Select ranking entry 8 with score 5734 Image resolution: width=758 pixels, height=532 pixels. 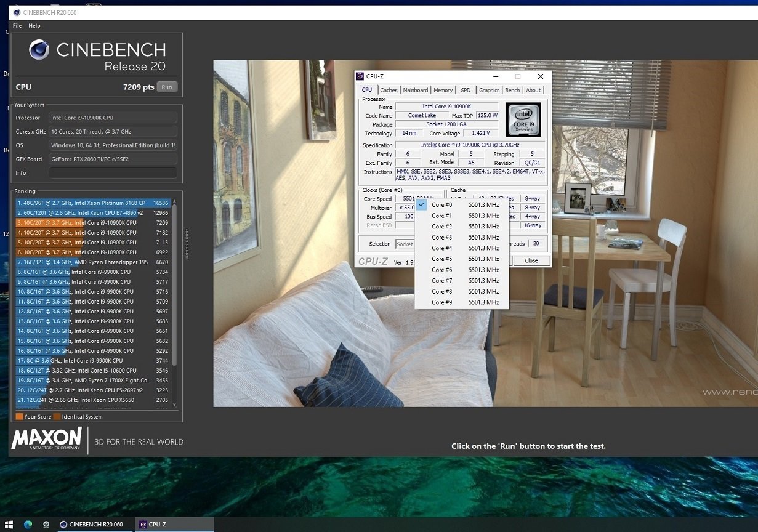tap(92, 272)
